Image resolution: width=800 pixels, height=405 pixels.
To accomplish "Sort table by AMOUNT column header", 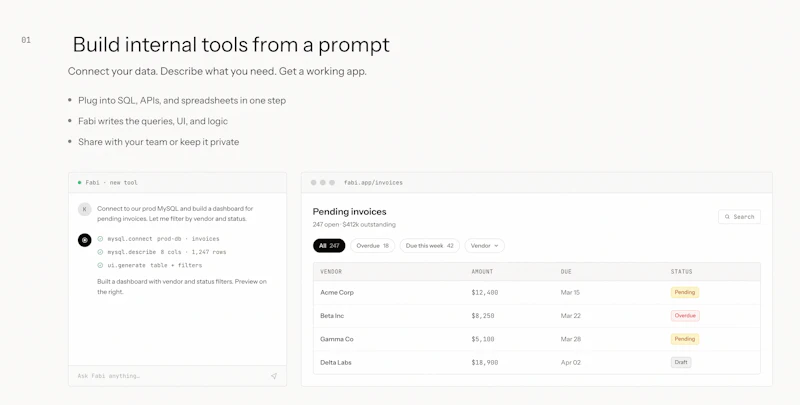I will coord(482,272).
